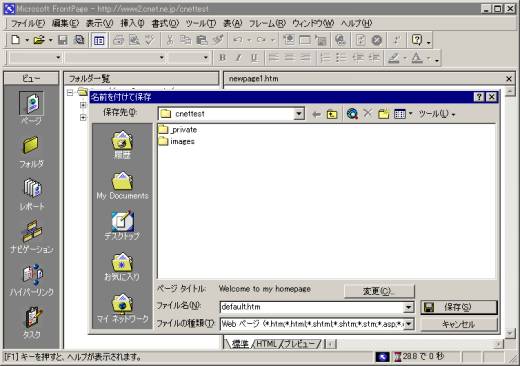
Task: Open the ツール(L) menu in dialog
Action: 436,114
